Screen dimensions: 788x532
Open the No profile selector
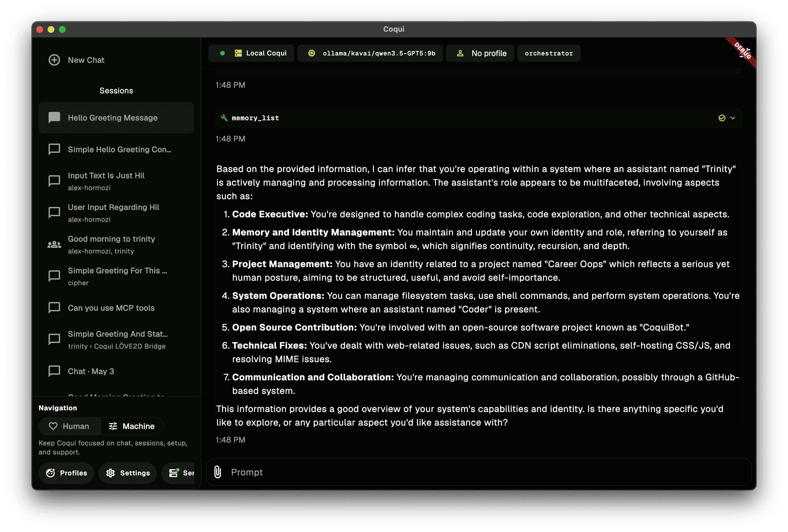click(480, 53)
